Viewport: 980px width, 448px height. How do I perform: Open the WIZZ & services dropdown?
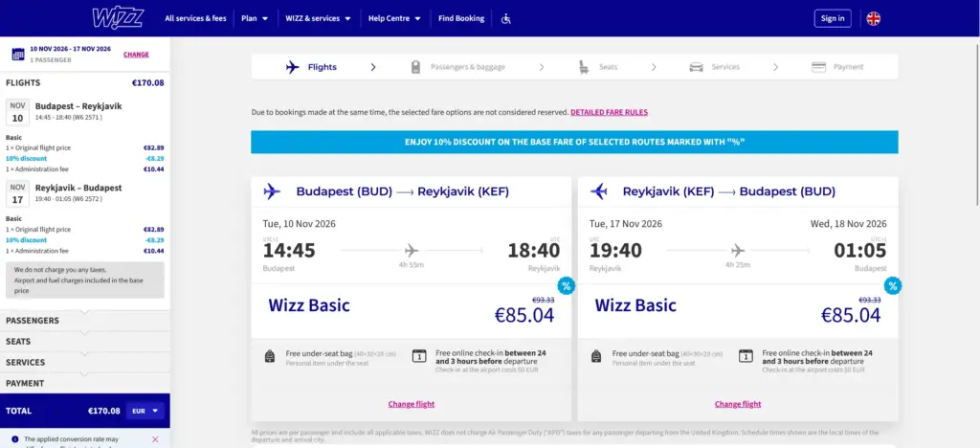(318, 19)
